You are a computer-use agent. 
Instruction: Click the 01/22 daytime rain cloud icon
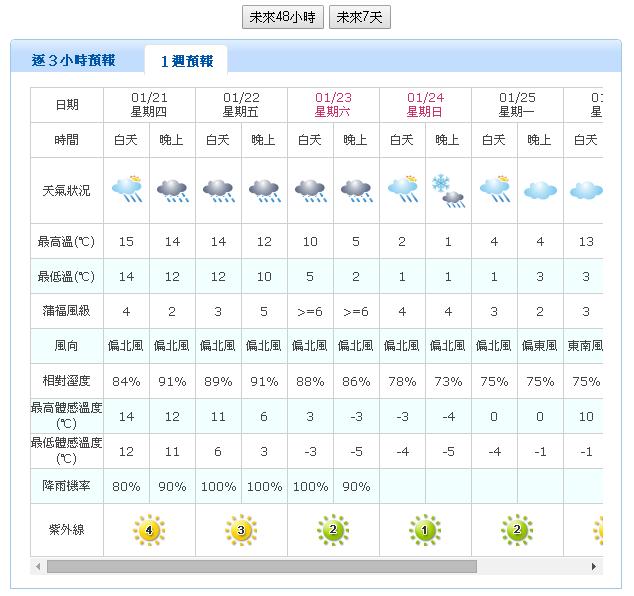(219, 191)
